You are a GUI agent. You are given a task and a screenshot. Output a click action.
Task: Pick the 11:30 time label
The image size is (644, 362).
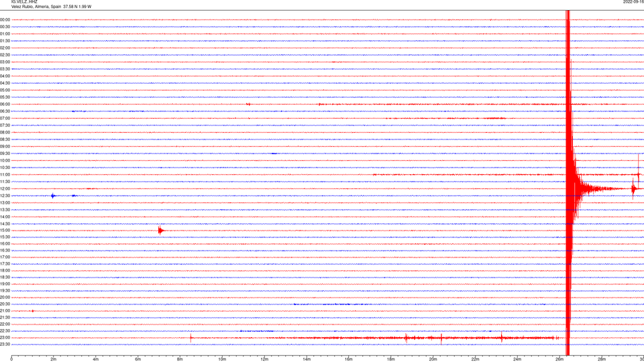point(5,182)
